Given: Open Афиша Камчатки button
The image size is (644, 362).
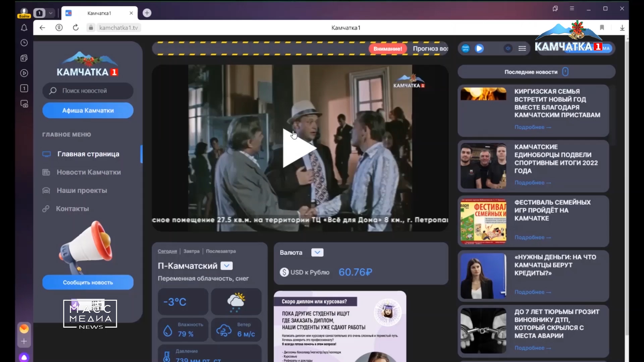Looking at the screenshot, I should tap(88, 110).
